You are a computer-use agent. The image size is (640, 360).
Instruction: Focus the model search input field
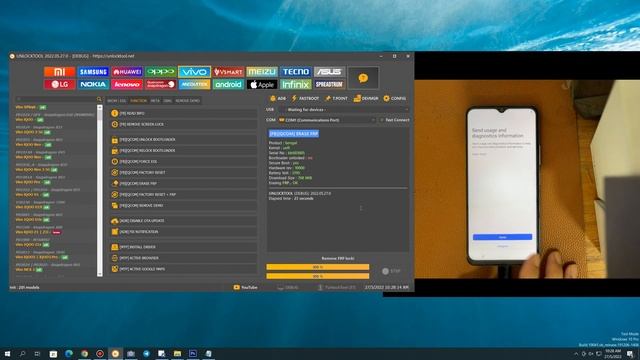(56, 99)
